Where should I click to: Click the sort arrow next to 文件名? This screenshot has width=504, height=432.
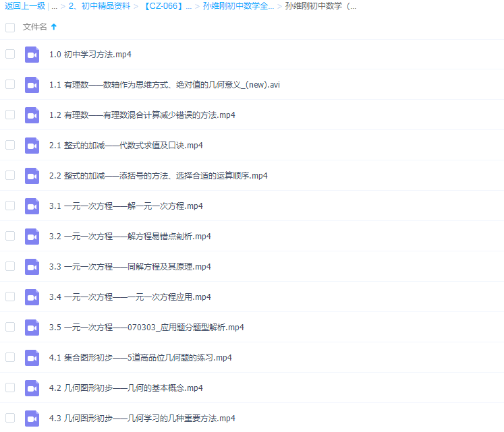[x=54, y=27]
